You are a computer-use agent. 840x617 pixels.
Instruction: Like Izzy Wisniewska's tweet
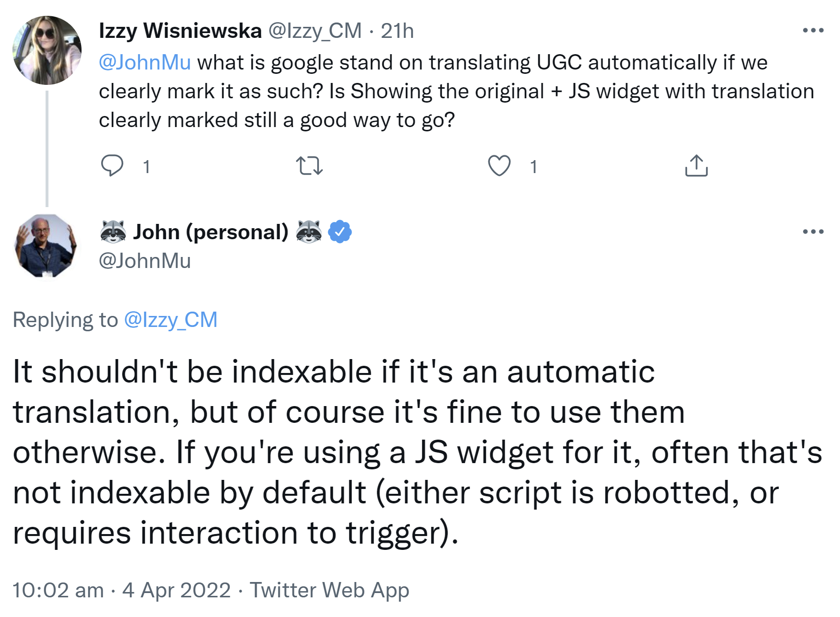pos(499,166)
